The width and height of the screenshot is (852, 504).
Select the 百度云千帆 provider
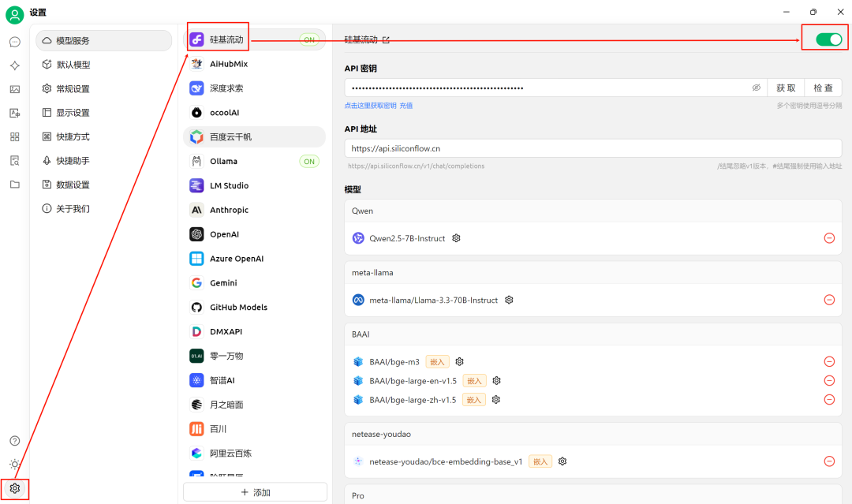pos(254,137)
